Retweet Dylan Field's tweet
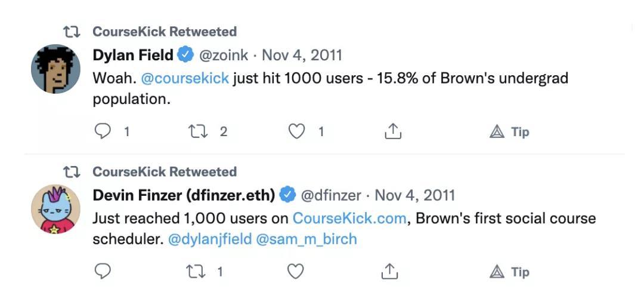Screen dimensions: 644x301 pos(197,131)
